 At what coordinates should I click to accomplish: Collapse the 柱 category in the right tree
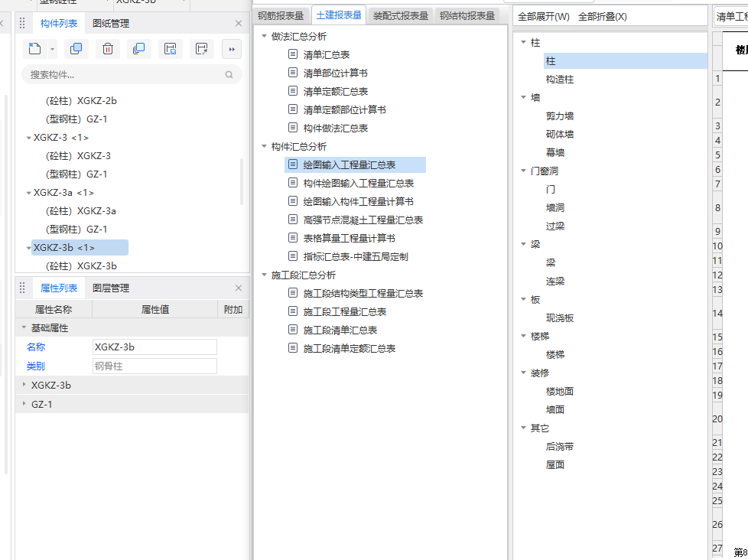point(523,42)
